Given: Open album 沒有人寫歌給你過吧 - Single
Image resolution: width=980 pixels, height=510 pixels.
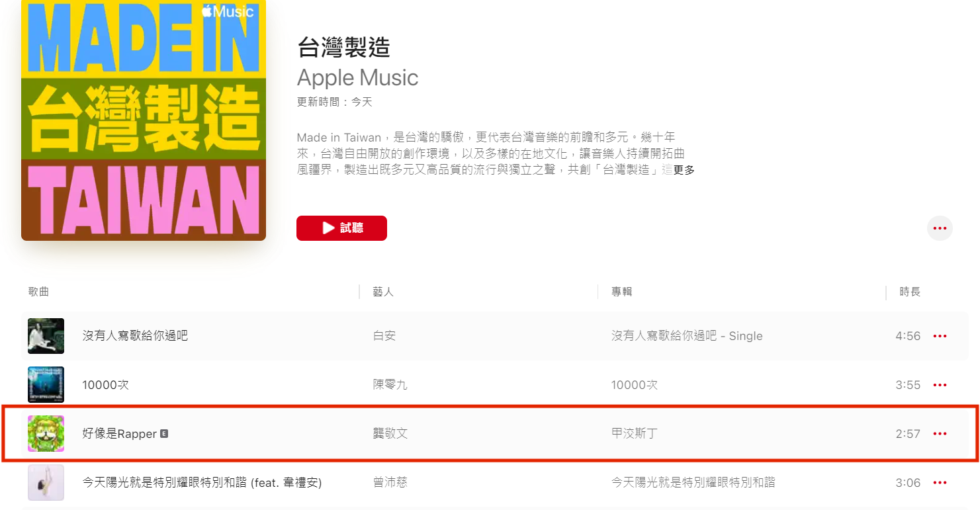Looking at the screenshot, I should click(x=687, y=336).
